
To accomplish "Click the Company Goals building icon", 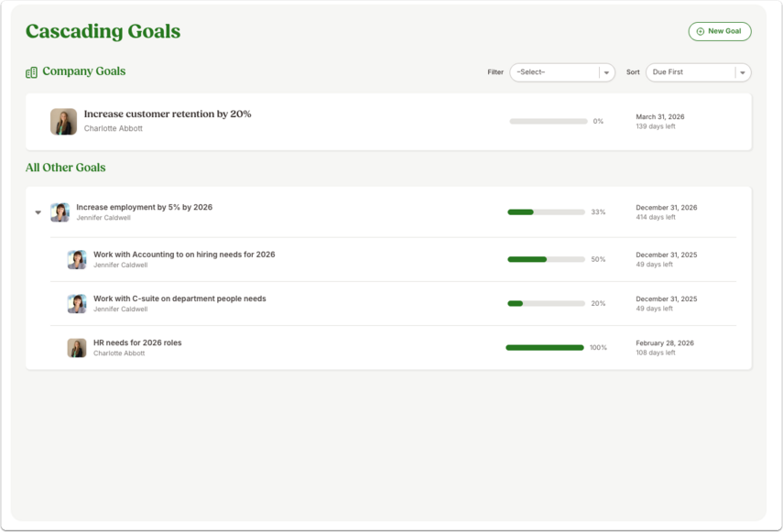I will [31, 72].
